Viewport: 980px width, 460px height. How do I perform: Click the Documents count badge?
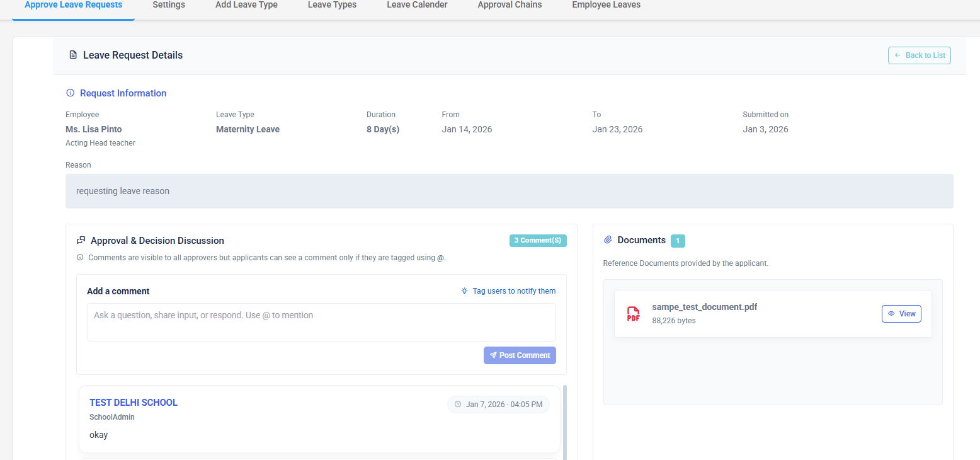coord(678,241)
